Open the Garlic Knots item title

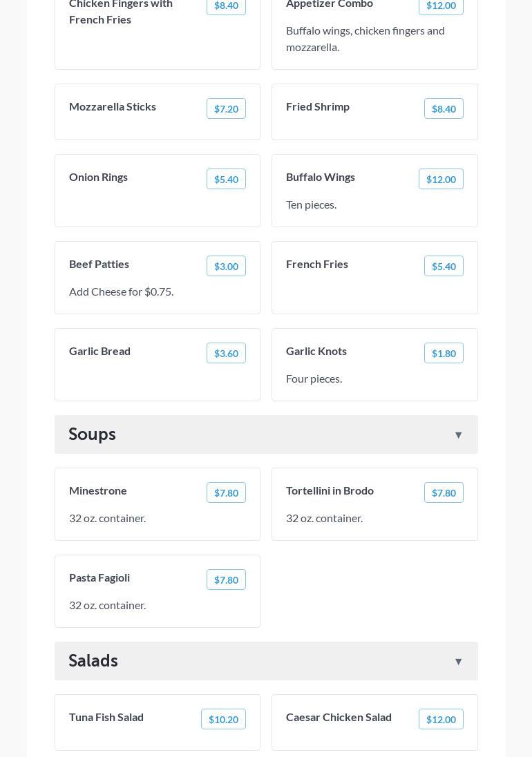[316, 352]
